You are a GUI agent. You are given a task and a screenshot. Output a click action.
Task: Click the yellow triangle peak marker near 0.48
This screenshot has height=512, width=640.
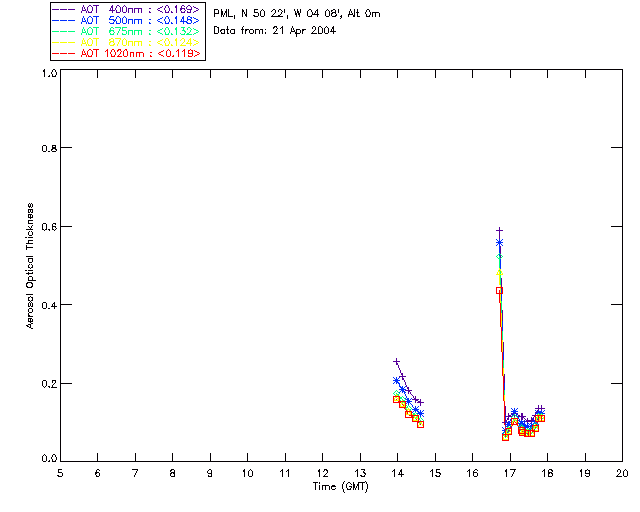point(499,272)
